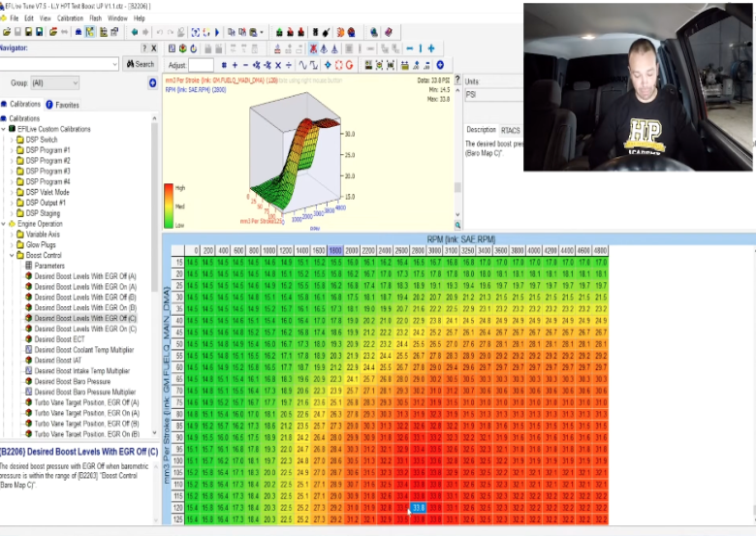Click the globe icon in top toolbar
The image size is (756, 536).
pyautogui.click(x=374, y=32)
